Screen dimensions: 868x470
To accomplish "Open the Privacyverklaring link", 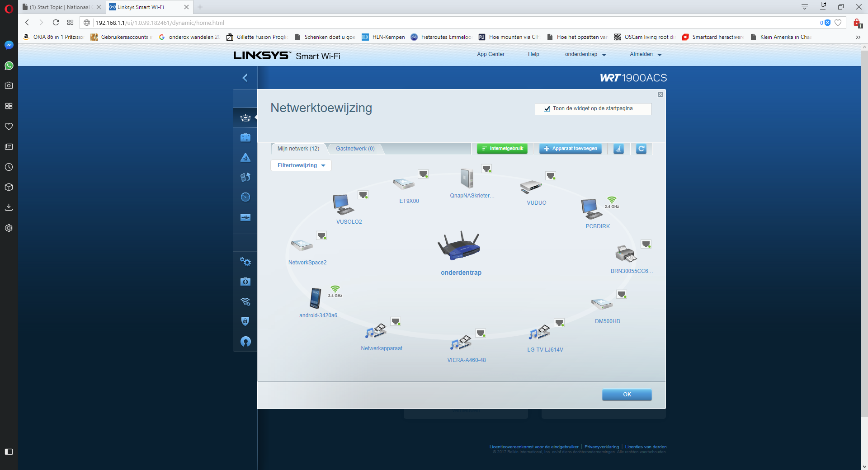I will pos(601,447).
